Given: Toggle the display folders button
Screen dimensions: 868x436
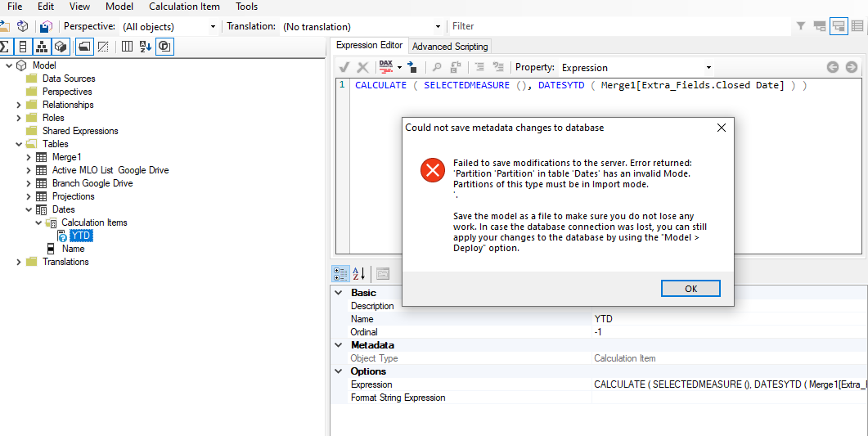Looking at the screenshot, I should click(x=83, y=47).
